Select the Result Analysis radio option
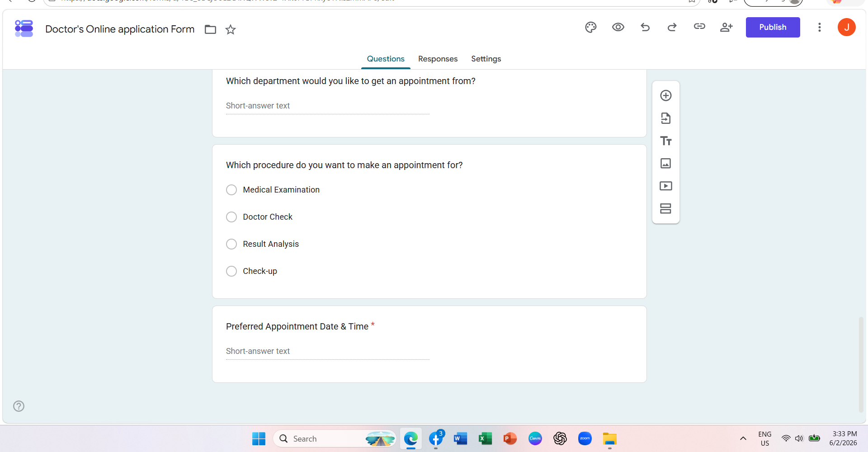Screen dimensions: 868x452 [x=231, y=244]
